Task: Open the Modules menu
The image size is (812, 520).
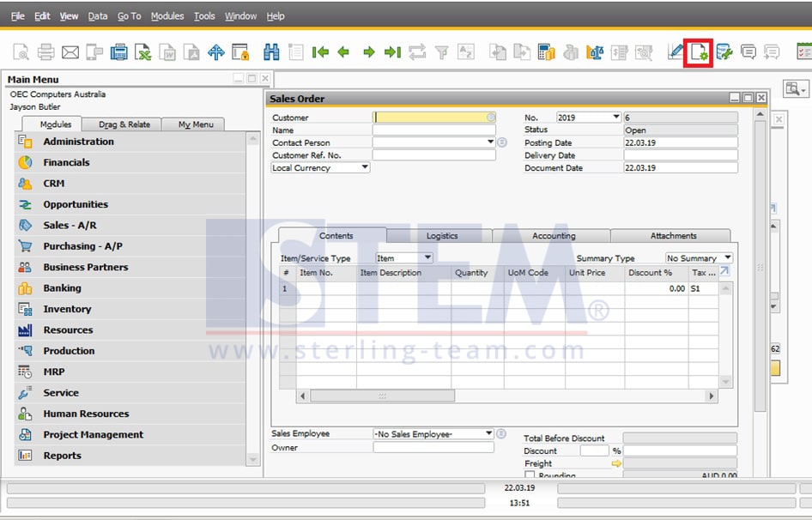Action: 167,16
